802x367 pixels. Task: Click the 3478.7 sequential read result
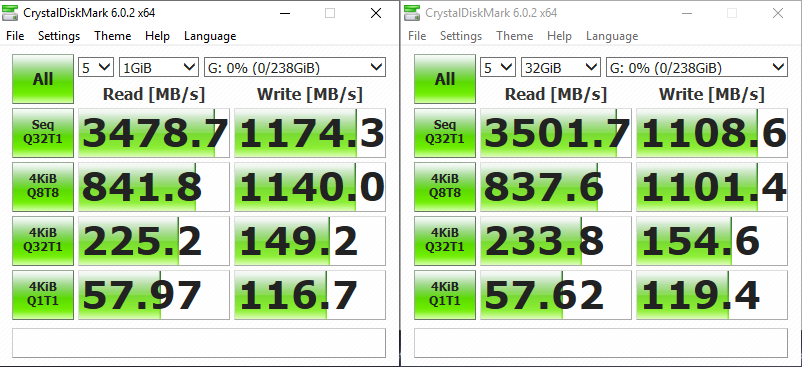(154, 133)
